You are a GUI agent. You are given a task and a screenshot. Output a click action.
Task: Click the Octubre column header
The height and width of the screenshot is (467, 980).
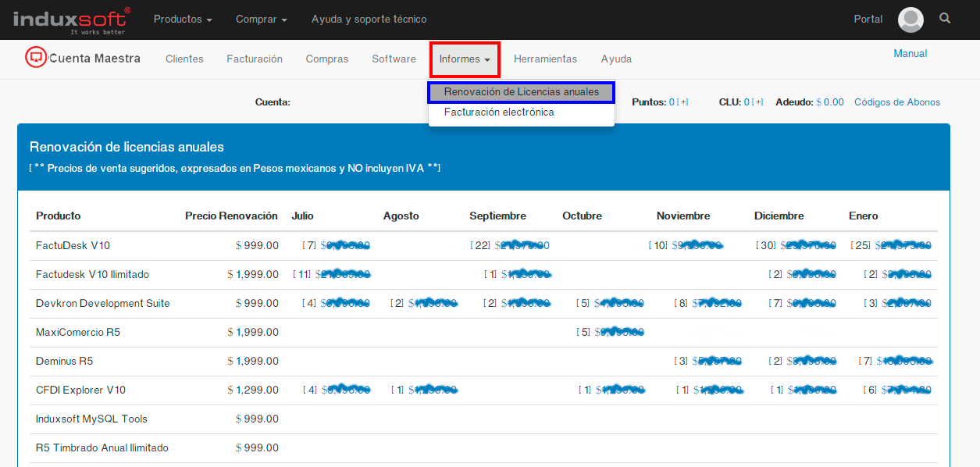tap(583, 216)
